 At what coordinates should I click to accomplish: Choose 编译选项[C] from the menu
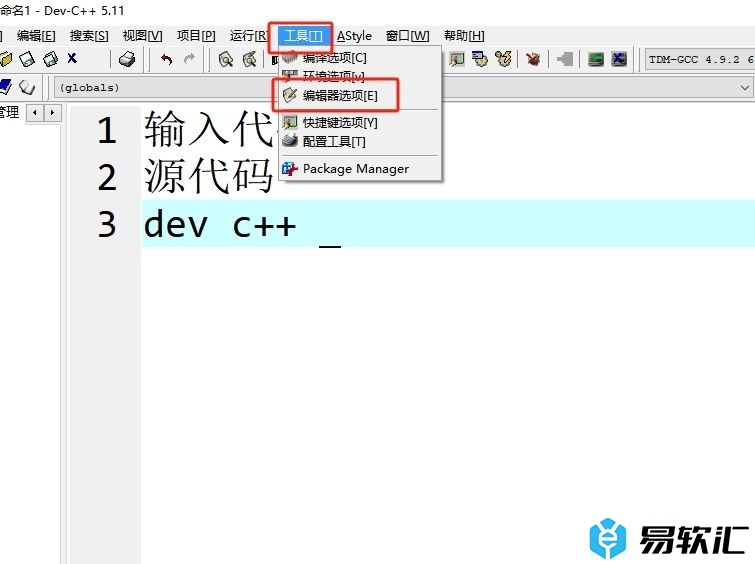[x=360, y=58]
